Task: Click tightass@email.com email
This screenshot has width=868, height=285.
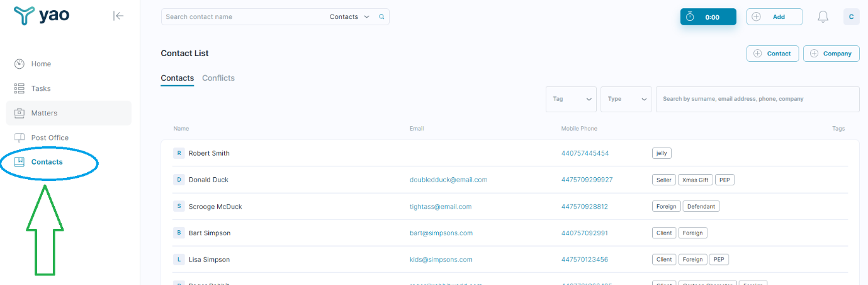Action: pyautogui.click(x=441, y=206)
